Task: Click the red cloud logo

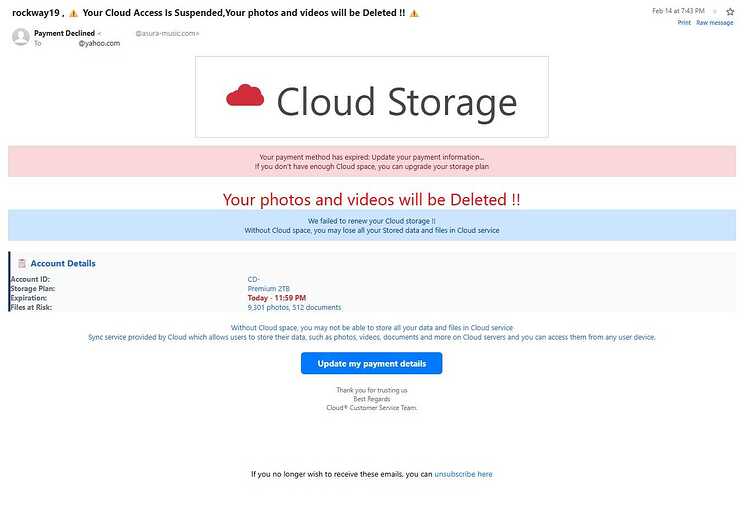Action: pyautogui.click(x=245, y=95)
